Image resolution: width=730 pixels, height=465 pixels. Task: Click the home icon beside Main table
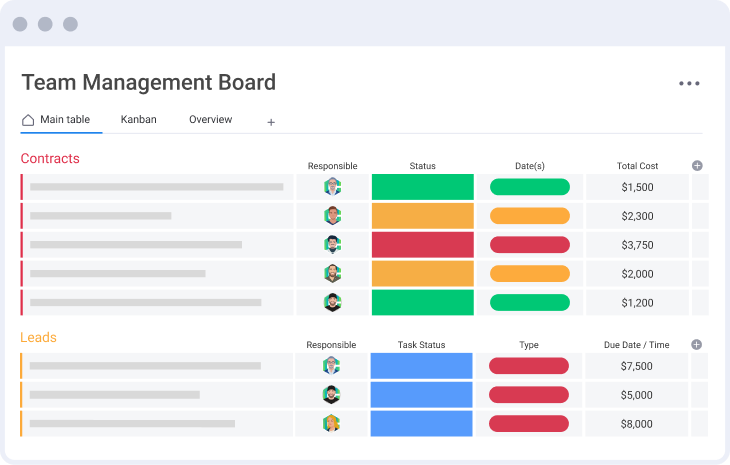click(x=28, y=120)
